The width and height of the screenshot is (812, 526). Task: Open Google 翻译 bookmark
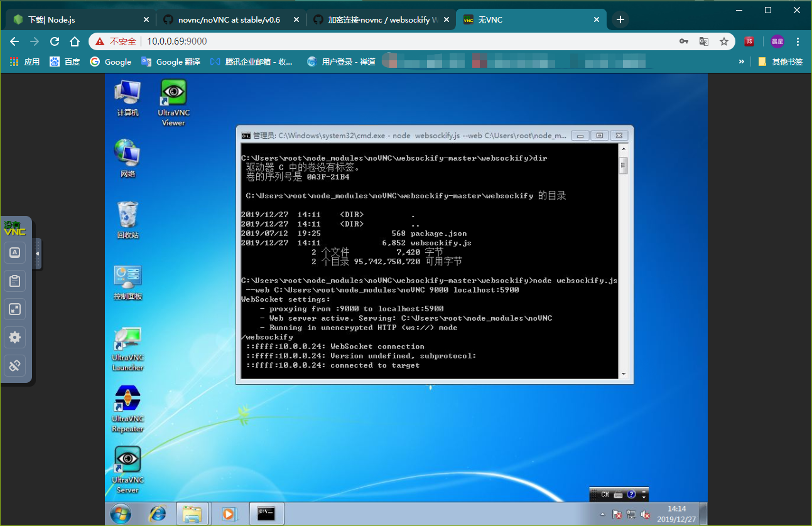[x=171, y=62]
